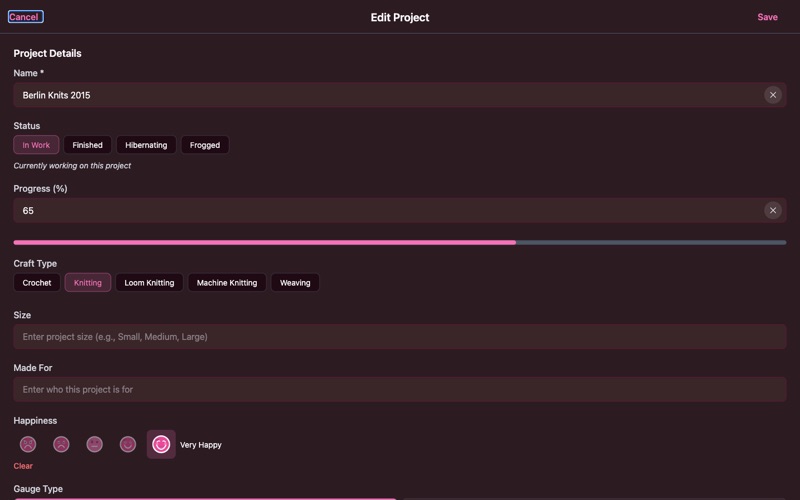Click the 'Project Details' heading
Screen dimensions: 800x500
47,53
